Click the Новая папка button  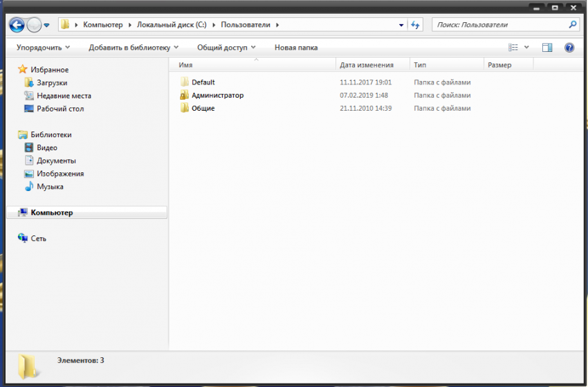coord(296,48)
